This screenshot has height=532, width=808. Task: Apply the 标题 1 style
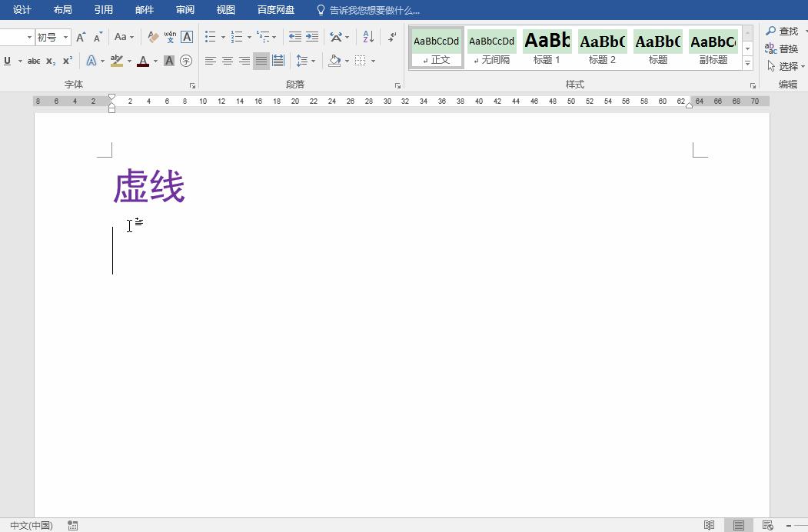click(547, 46)
